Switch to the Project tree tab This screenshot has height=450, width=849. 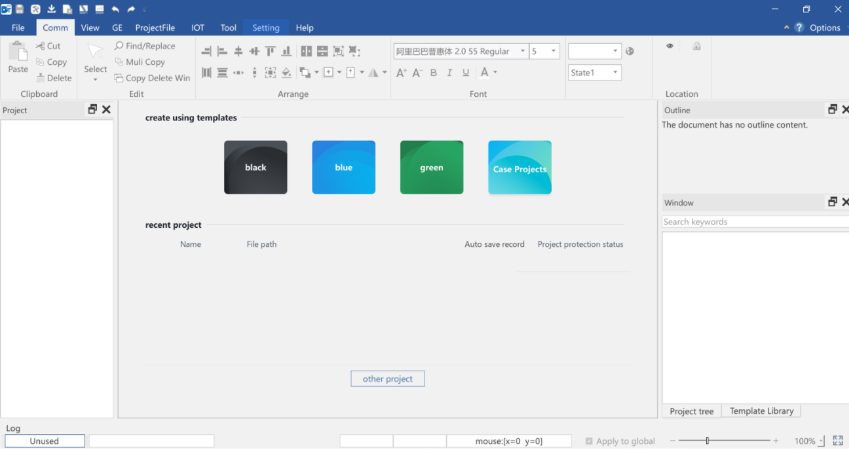tap(691, 411)
